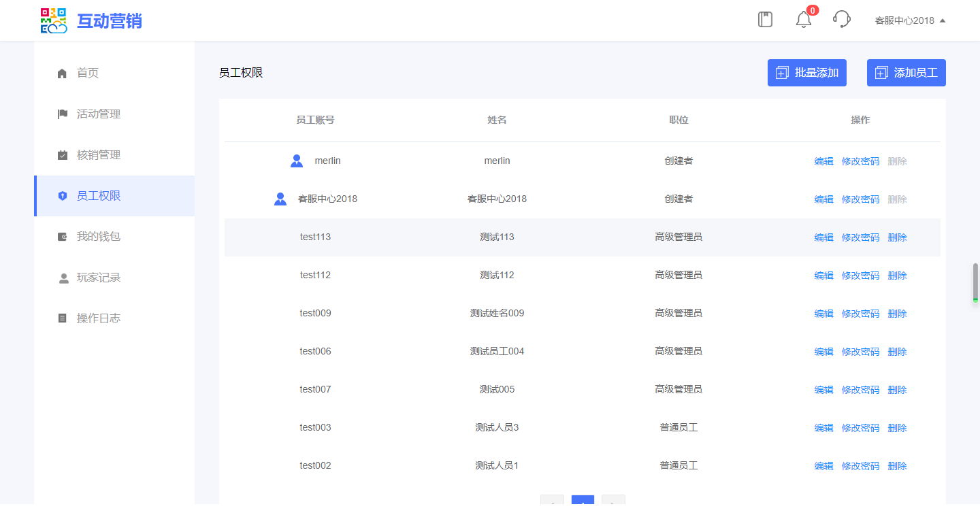This screenshot has height=515, width=980.
Task: Click the name cell 测试人员3
Action: coord(497,427)
